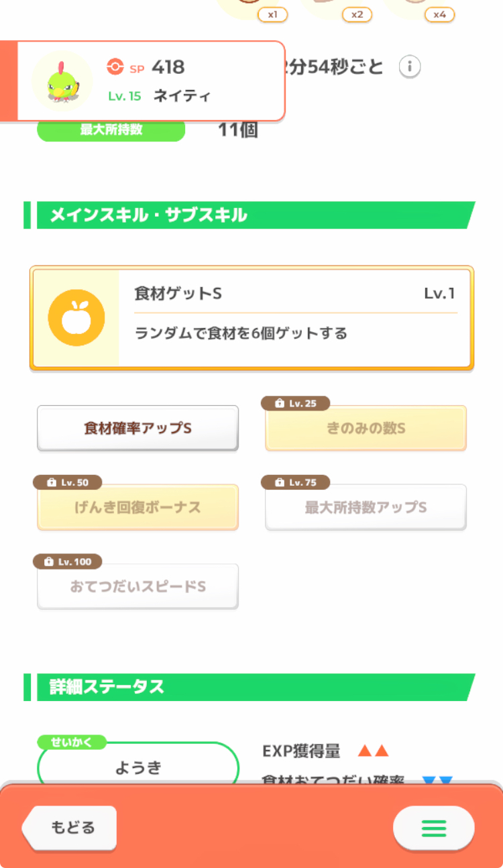503x868 pixels.
Task: Tap the lock icon on Lv.25 badge
Action: (279, 404)
